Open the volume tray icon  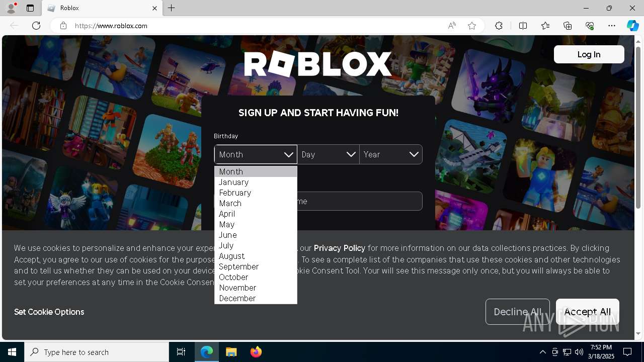(579, 352)
